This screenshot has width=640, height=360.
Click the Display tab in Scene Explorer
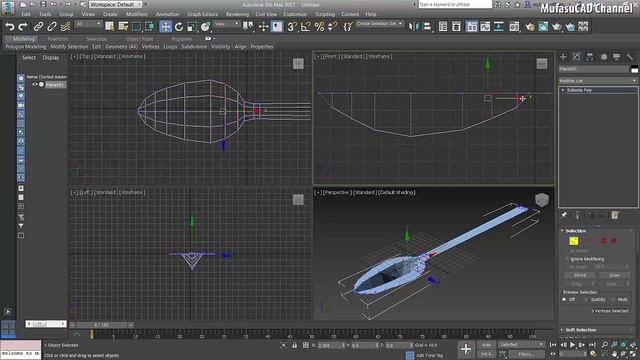[x=51, y=58]
